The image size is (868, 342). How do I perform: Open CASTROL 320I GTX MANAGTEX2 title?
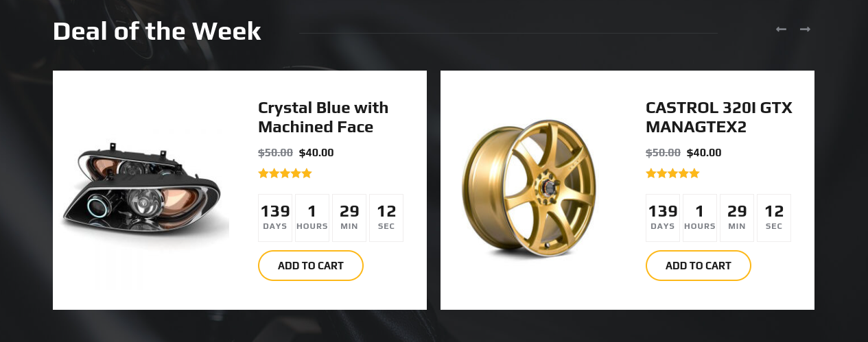[x=718, y=117]
